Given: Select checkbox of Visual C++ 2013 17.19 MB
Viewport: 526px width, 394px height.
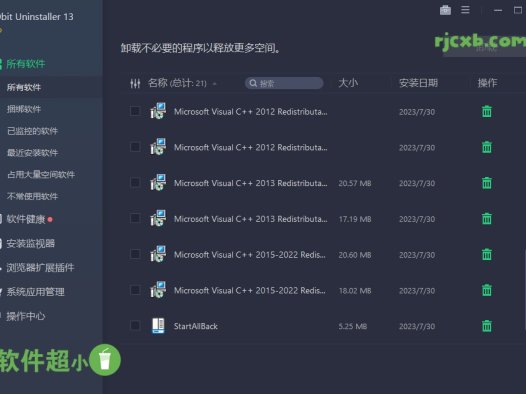Looking at the screenshot, I should 135,218.
